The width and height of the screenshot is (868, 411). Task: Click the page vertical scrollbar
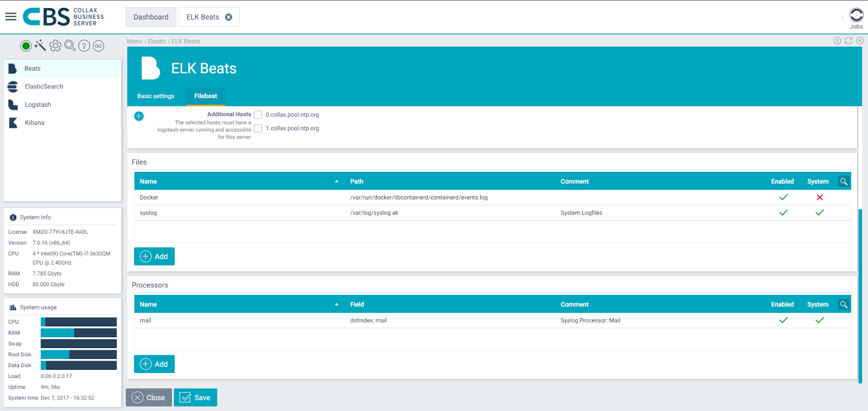click(860, 296)
